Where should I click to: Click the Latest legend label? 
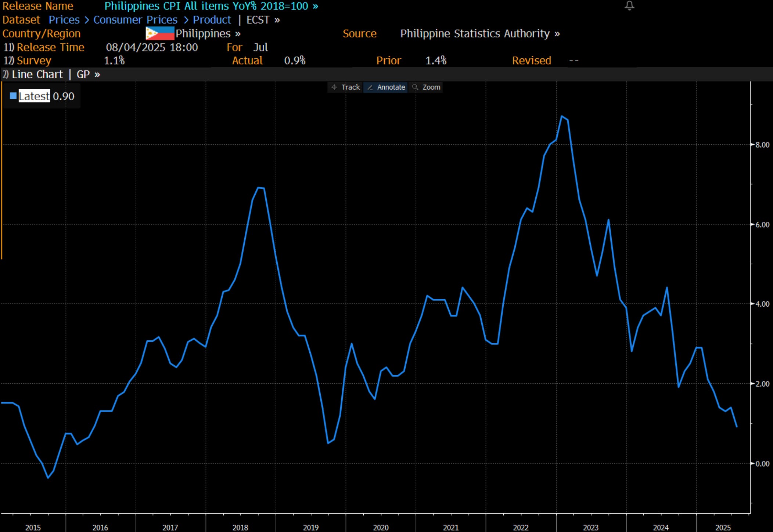point(34,96)
